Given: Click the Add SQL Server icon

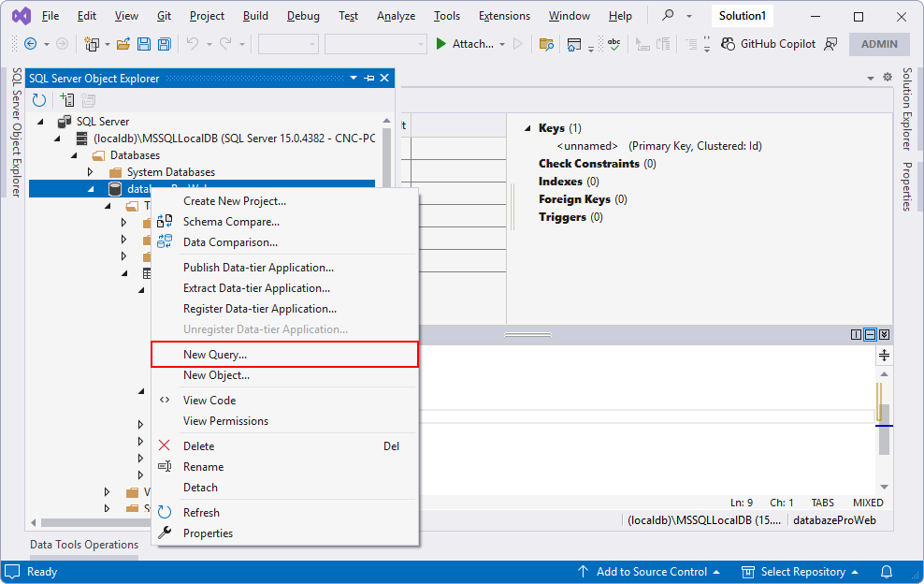Looking at the screenshot, I should (65, 99).
